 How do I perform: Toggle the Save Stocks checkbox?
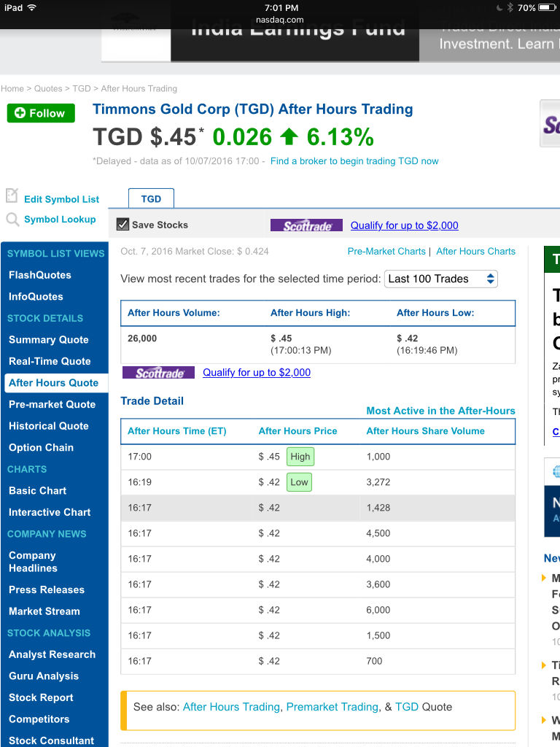coord(123,225)
